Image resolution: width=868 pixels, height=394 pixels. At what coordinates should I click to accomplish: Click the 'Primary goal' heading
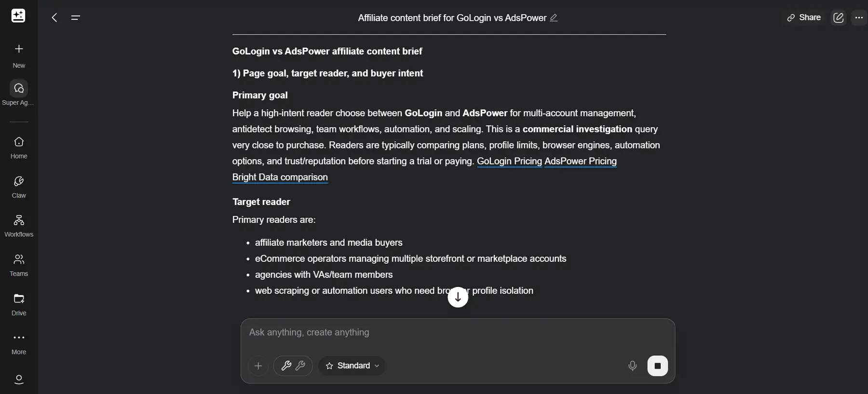click(x=260, y=95)
